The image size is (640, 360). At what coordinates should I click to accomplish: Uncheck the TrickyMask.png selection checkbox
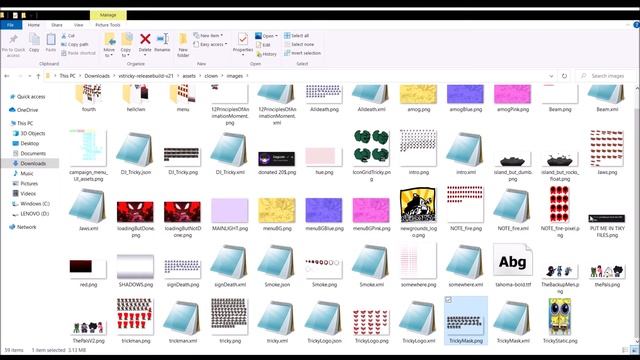tap(448, 300)
